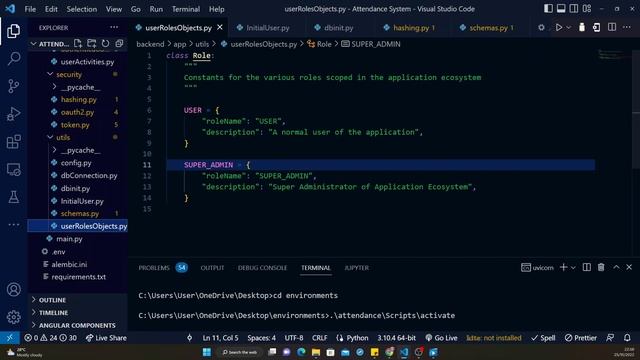Close the userRolesObjects.py tab
Screen dimensions: 640x360
[x=220, y=27]
